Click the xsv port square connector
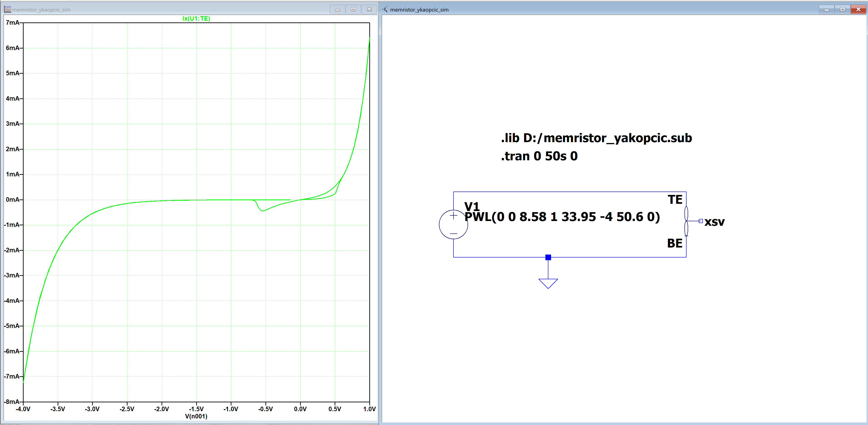 click(x=701, y=221)
